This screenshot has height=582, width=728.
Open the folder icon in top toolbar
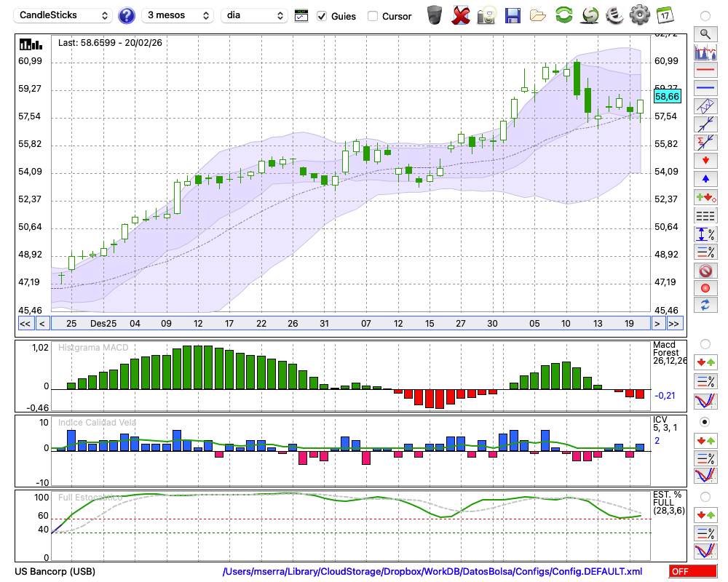click(x=538, y=15)
